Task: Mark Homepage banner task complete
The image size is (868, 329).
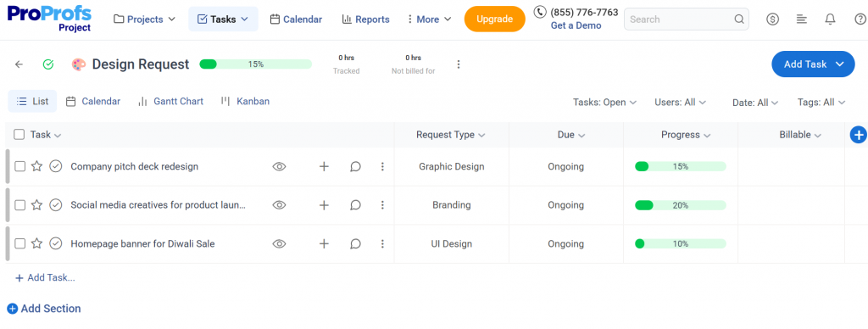Action: pyautogui.click(x=55, y=243)
